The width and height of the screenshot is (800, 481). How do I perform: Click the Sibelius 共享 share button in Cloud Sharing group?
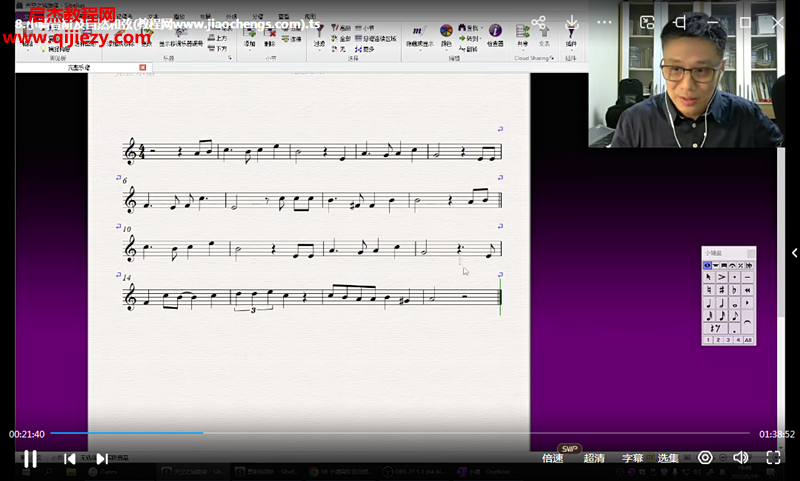[x=522, y=36]
